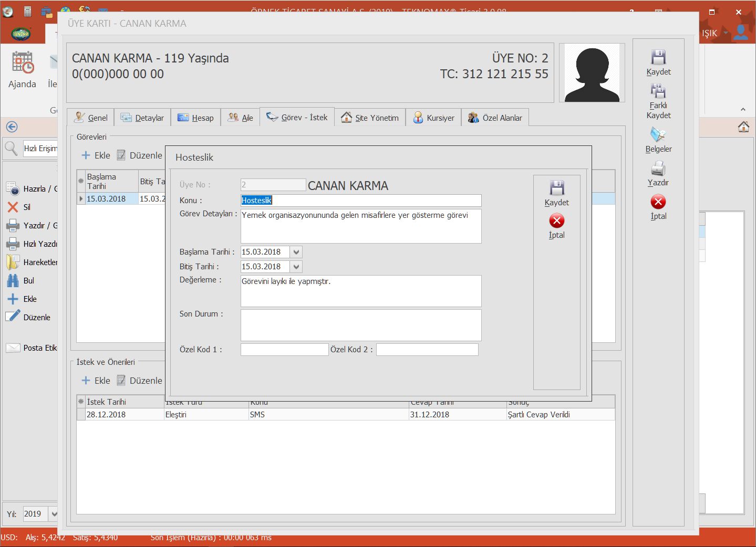Click Ekle under İstek ve Önerileri
The image size is (756, 547).
click(x=96, y=381)
